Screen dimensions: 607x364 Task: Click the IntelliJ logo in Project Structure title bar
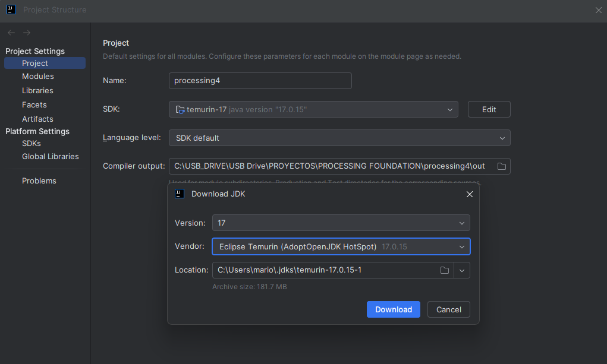tap(11, 10)
